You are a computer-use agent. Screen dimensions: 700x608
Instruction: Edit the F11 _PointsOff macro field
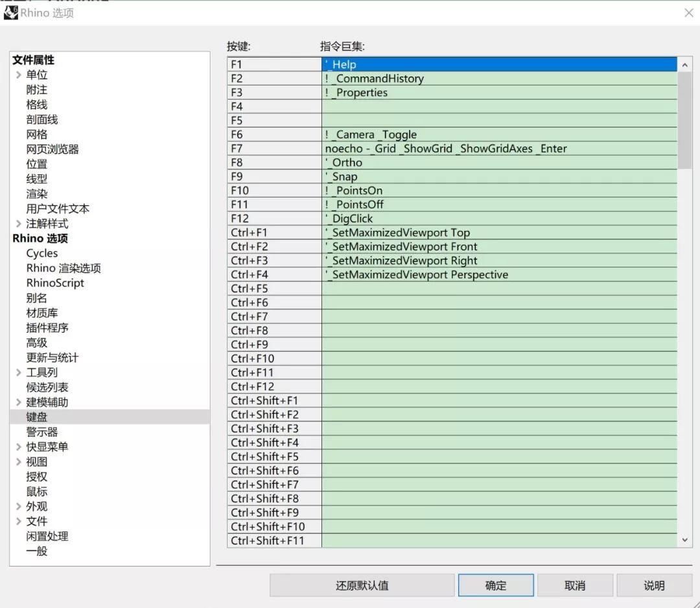(x=499, y=204)
